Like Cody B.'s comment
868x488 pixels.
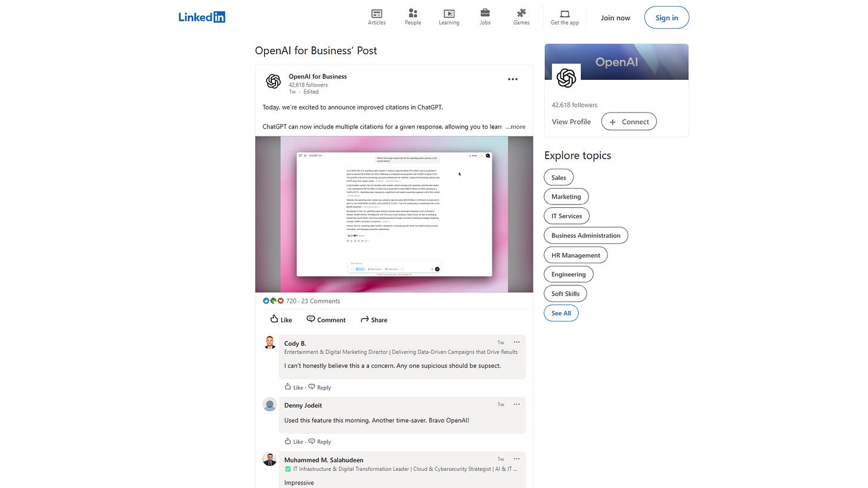click(294, 387)
